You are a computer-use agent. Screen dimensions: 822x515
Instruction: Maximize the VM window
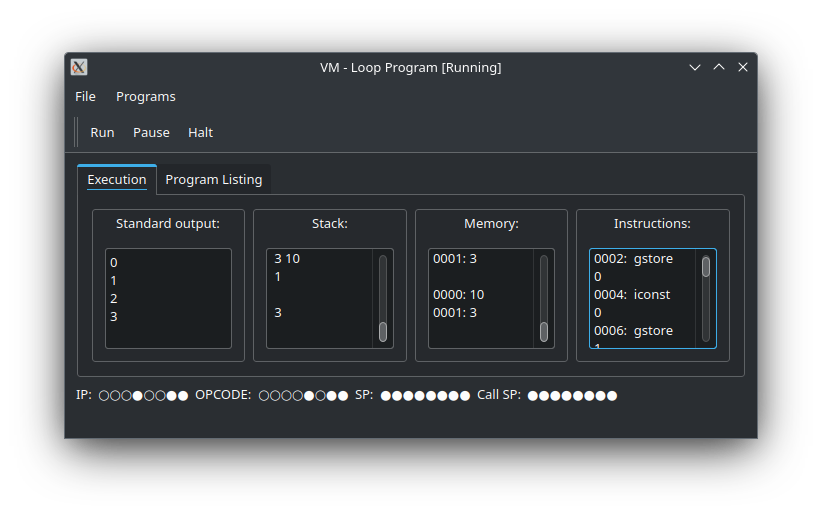click(719, 67)
